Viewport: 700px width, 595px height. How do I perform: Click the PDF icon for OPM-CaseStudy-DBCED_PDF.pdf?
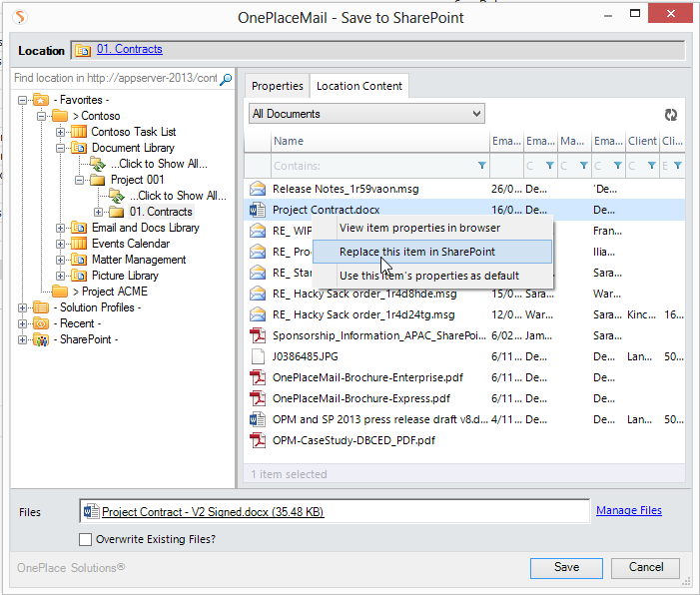[x=258, y=439]
